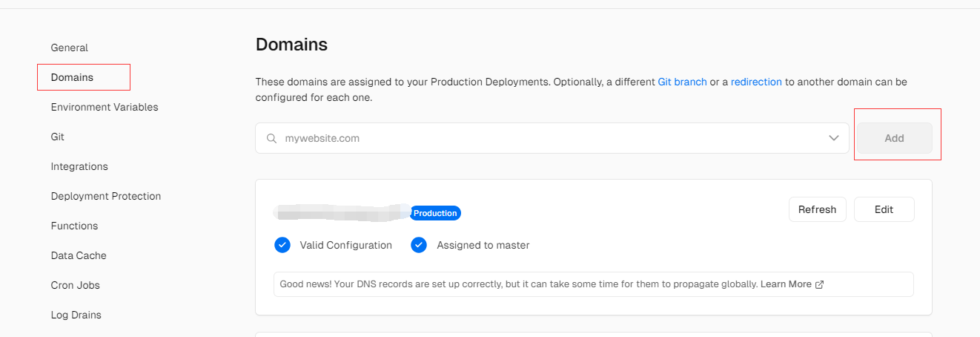
Task: Click the Edit button for the domain
Action: tap(884, 209)
